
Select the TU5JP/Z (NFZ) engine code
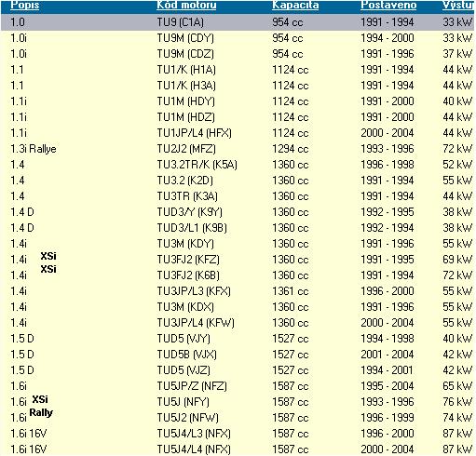192,386
